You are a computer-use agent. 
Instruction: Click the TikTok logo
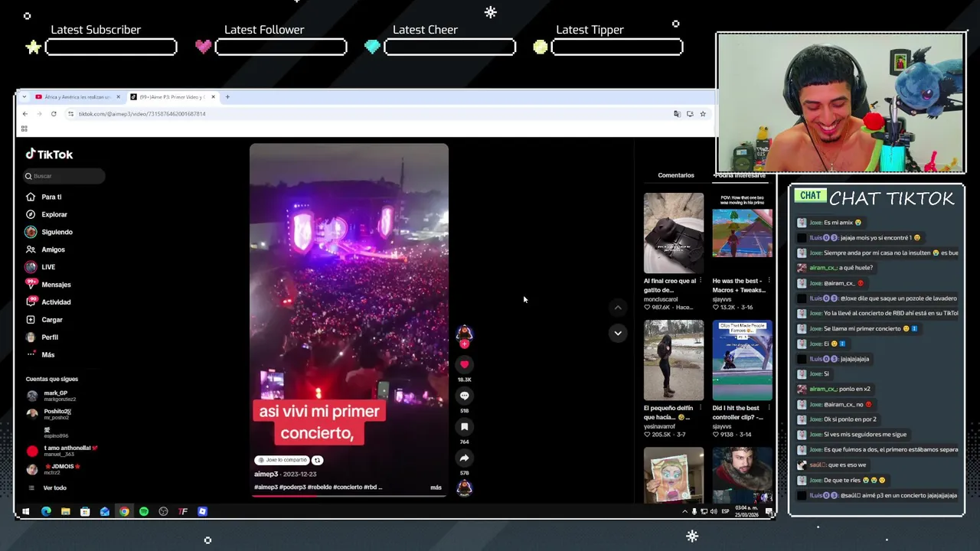coord(49,155)
